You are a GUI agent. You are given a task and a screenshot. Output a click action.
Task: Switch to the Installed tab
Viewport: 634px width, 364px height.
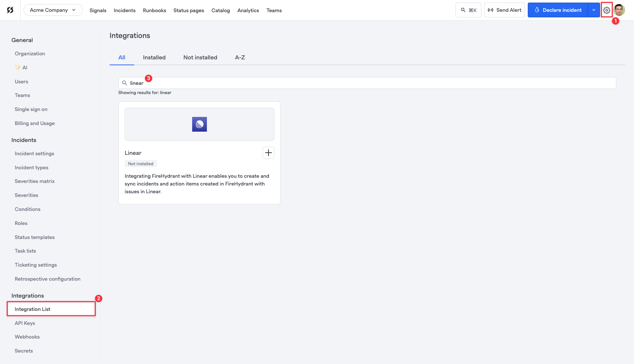tap(154, 58)
